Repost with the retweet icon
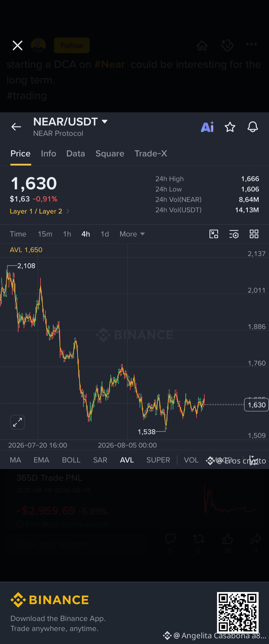 tap(199, 539)
